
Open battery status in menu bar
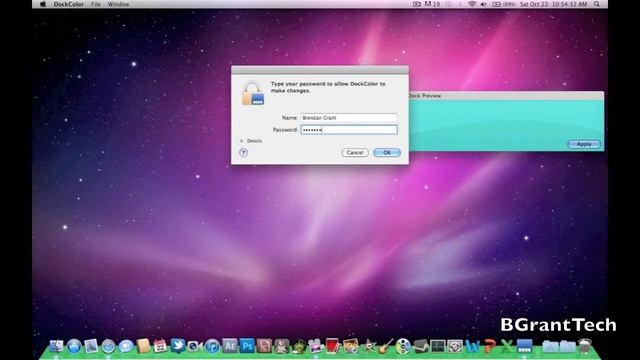[x=504, y=4]
